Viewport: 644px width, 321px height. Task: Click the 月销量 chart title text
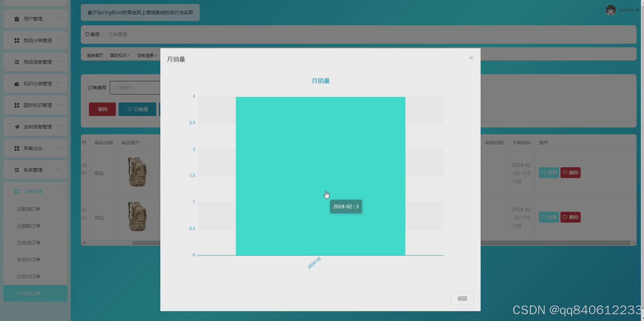(x=320, y=81)
